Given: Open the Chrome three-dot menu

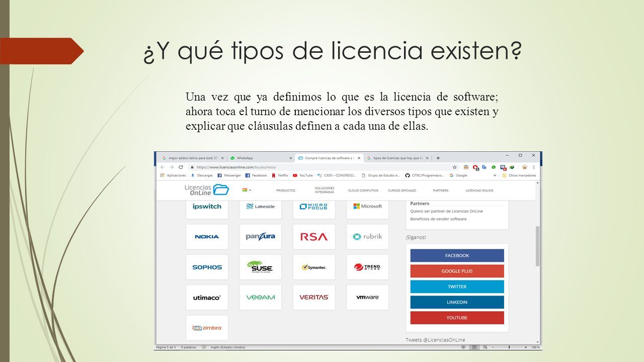Looking at the screenshot, I should [x=534, y=167].
